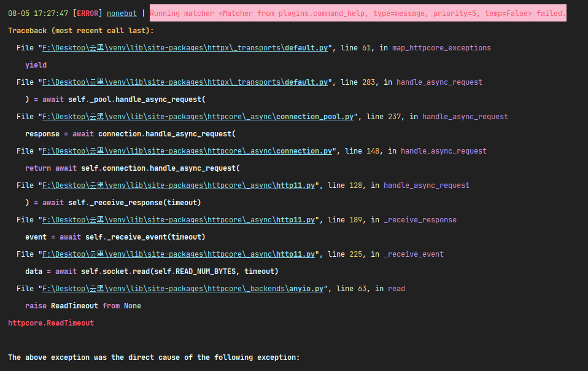The image size is (588, 371).
Task: Select the red ERROR label
Action: click(87, 12)
